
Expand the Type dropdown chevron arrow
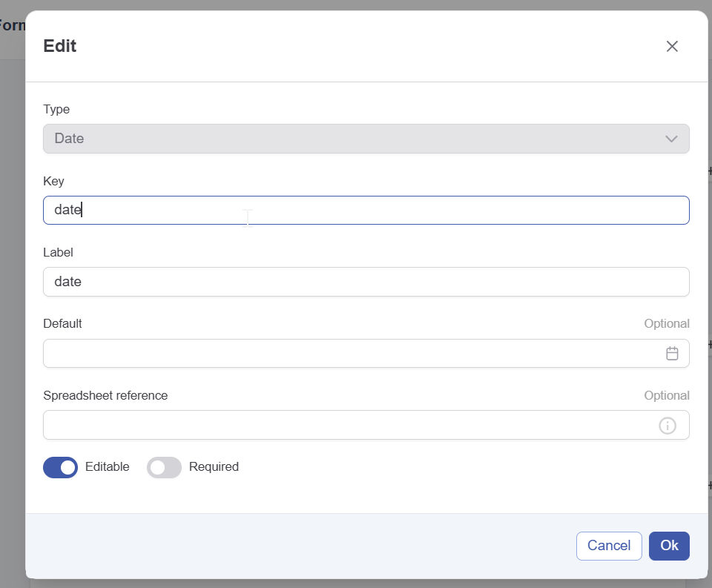[x=671, y=139]
